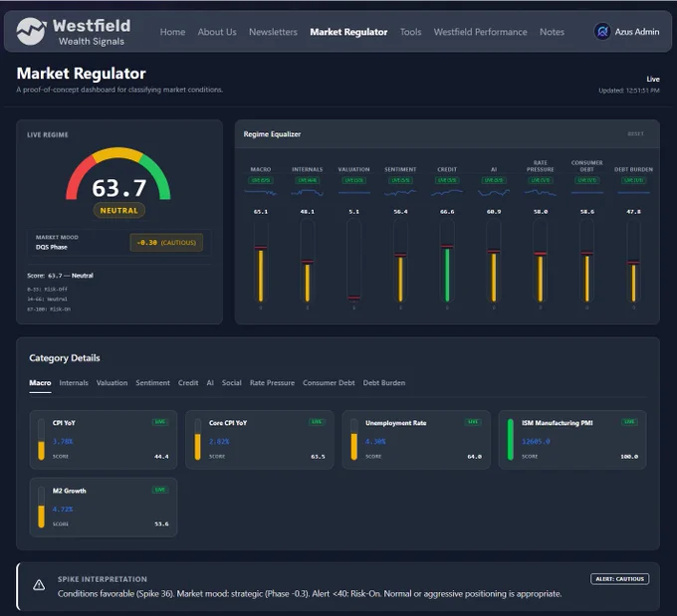Click the -0.30 (Cautious) market mood badge

pos(166,243)
